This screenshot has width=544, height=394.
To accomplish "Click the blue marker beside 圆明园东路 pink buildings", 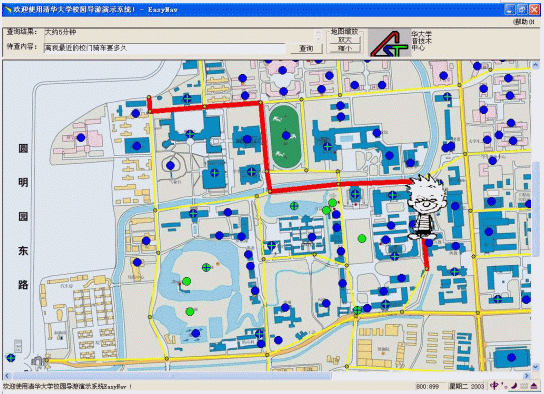I will click(81, 138).
